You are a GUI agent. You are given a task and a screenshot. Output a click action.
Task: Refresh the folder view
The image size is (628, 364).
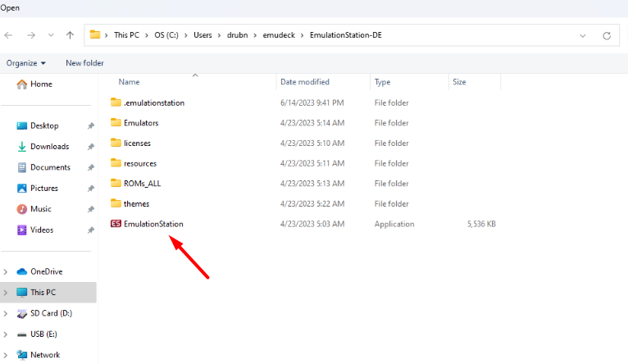coord(607,35)
